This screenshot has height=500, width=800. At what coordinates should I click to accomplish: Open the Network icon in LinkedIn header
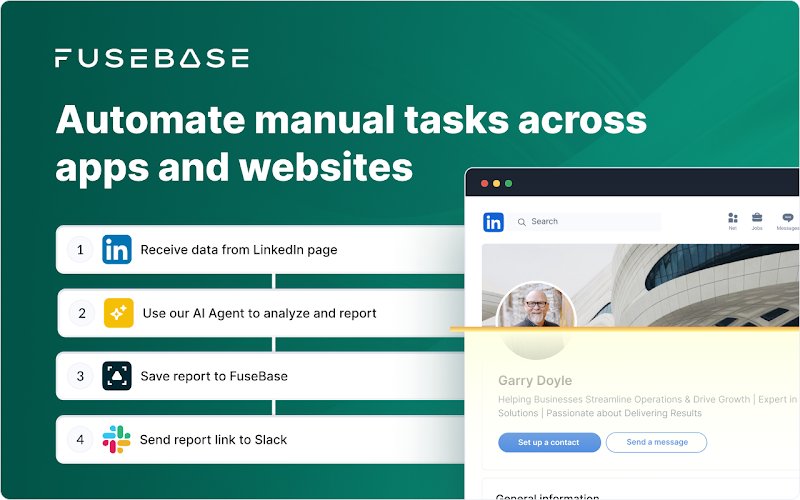(733, 221)
